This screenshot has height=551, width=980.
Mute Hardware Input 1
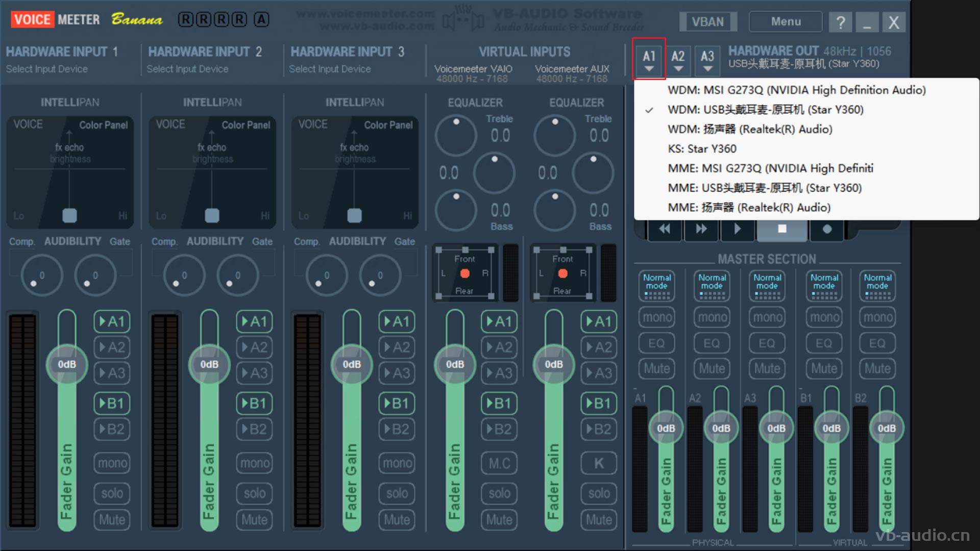pyautogui.click(x=112, y=519)
